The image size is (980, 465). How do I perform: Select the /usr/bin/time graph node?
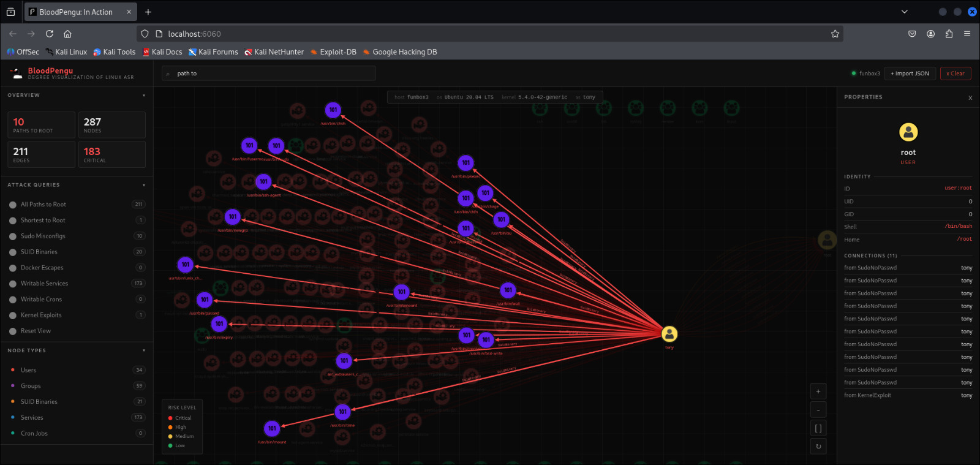(x=343, y=412)
